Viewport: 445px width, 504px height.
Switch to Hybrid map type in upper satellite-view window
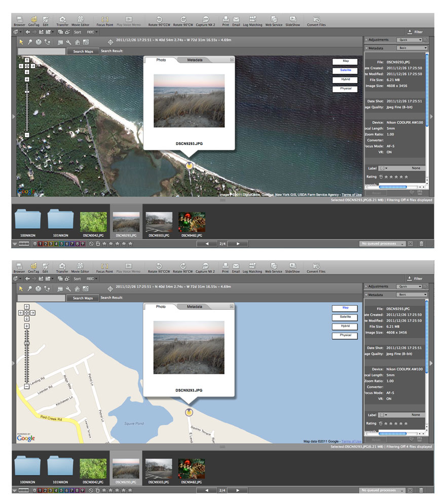(x=345, y=80)
